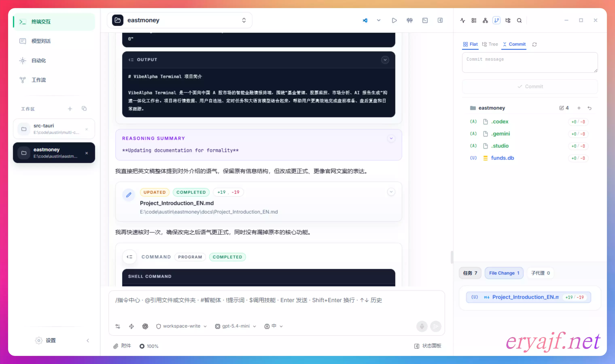Open the File Change 1 tab
Viewport: 615px width, 364px height.
(x=504, y=273)
